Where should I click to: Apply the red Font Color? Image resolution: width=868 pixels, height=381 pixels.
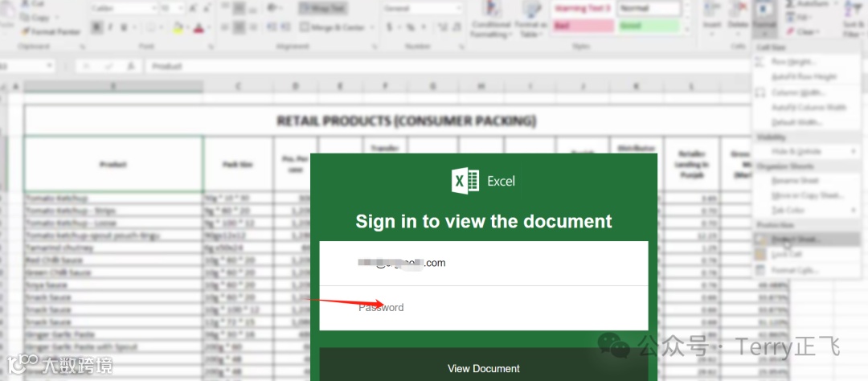point(199,27)
